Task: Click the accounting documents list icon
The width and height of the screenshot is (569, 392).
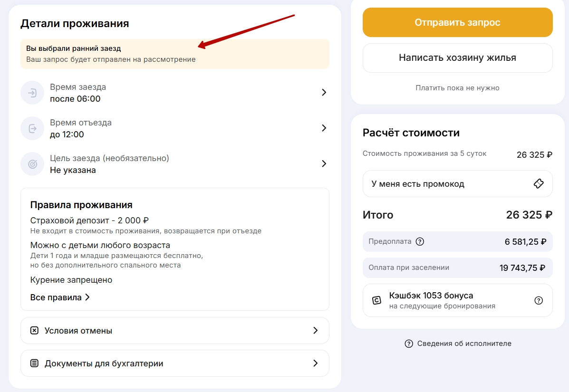Action: [x=35, y=363]
